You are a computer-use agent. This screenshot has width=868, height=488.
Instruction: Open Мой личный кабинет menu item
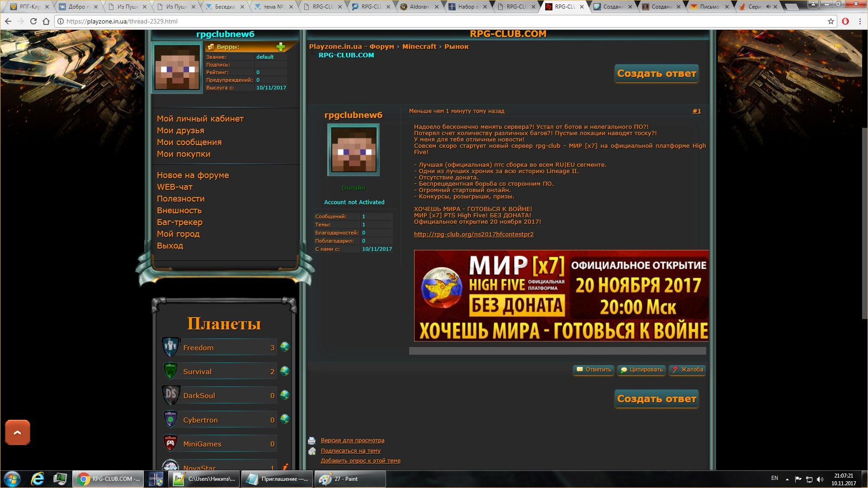pyautogui.click(x=200, y=119)
